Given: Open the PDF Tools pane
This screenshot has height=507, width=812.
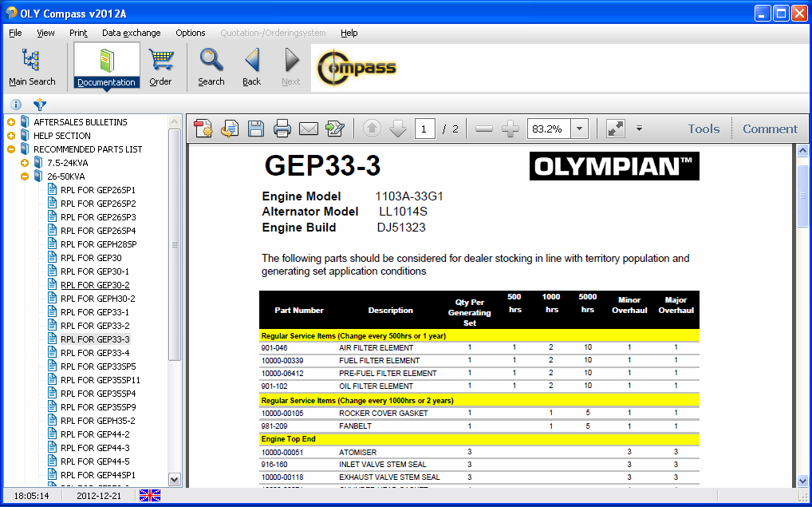Looking at the screenshot, I should pyautogui.click(x=704, y=129).
